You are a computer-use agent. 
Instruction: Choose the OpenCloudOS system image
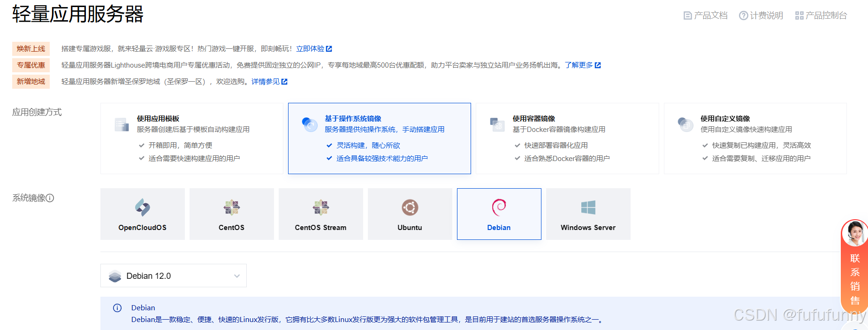pyautogui.click(x=143, y=214)
